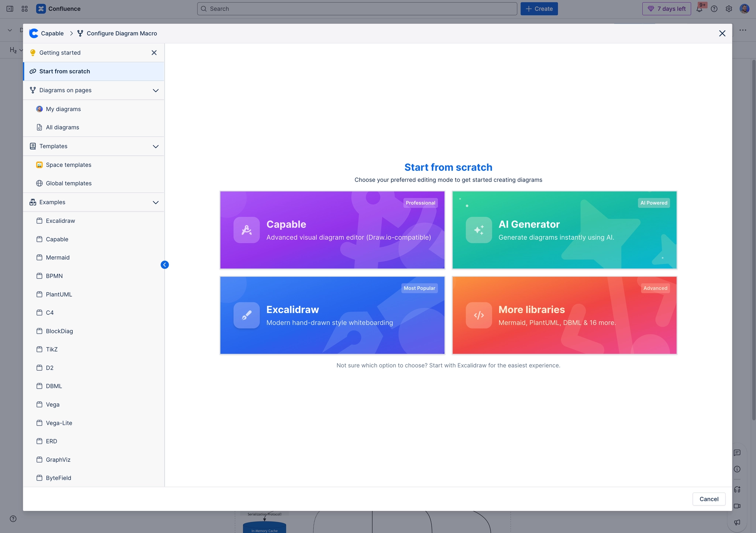Select Start from scratch in sidebar
Image resolution: width=756 pixels, height=533 pixels.
pyautogui.click(x=65, y=72)
